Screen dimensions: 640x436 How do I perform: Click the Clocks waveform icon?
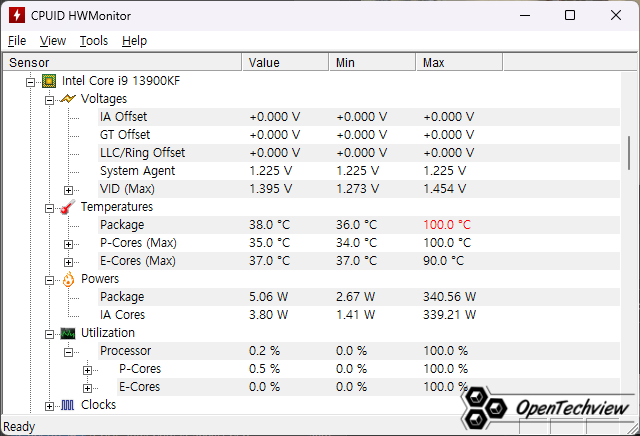tap(68, 405)
